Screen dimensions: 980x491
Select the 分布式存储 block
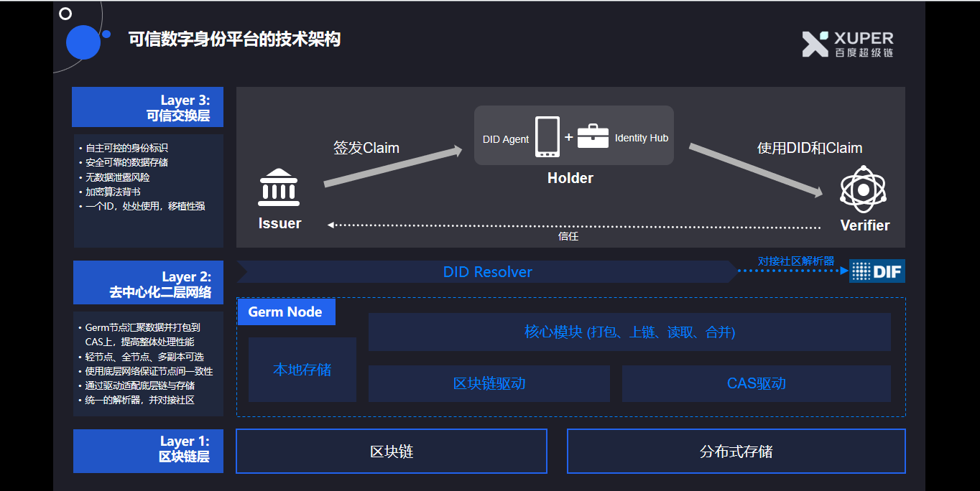[736, 451]
